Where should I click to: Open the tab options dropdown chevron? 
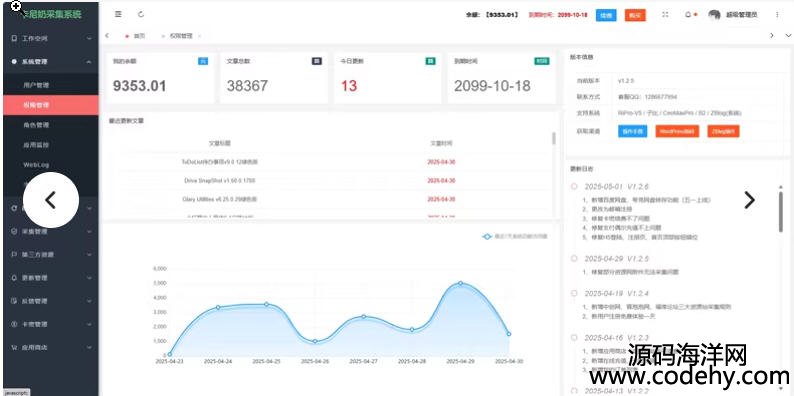tap(788, 35)
